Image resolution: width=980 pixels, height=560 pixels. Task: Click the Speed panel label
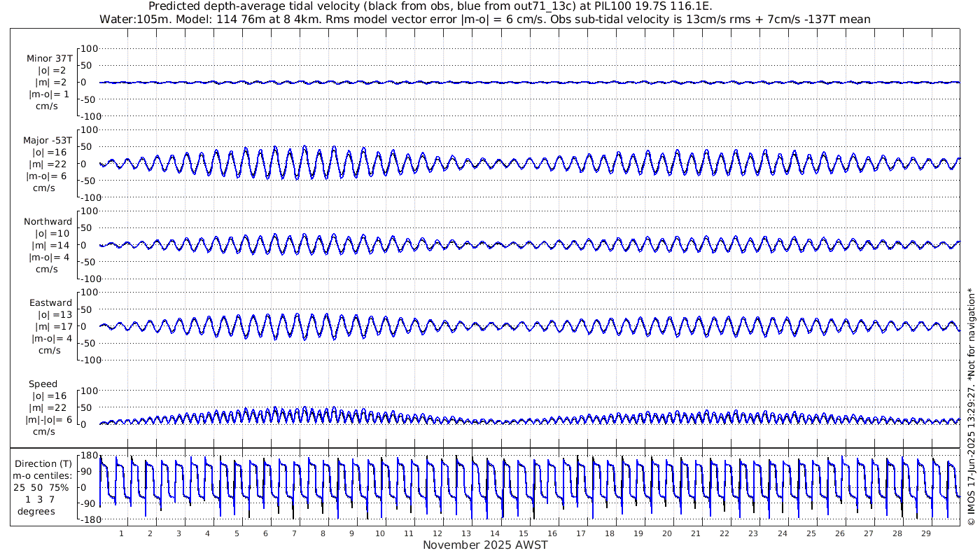(43, 384)
